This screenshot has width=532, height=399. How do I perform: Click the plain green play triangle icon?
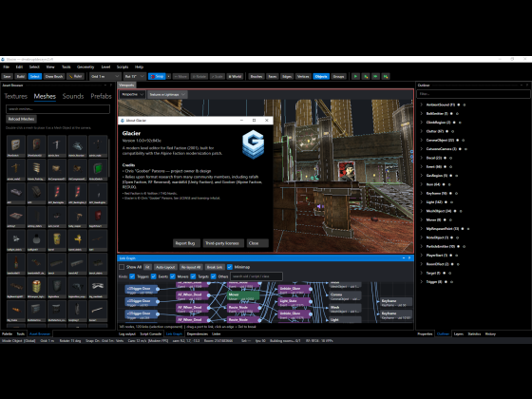tap(355, 76)
